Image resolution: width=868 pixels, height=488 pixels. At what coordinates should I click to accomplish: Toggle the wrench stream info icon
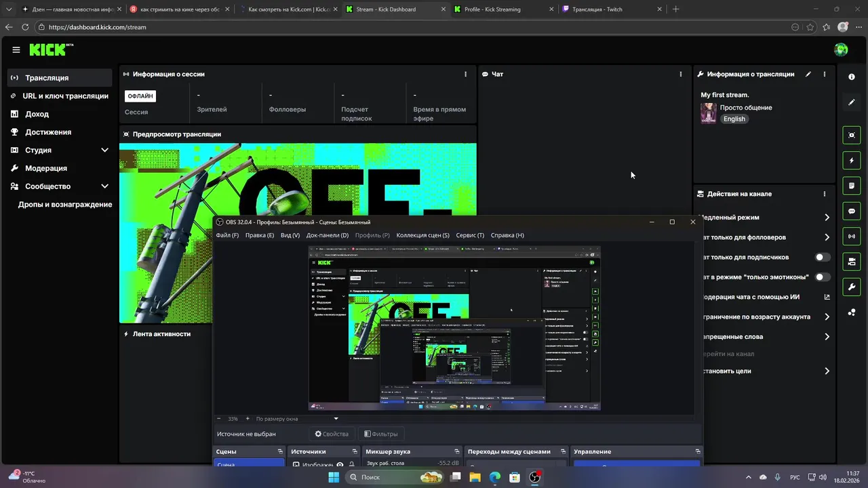[852, 287]
